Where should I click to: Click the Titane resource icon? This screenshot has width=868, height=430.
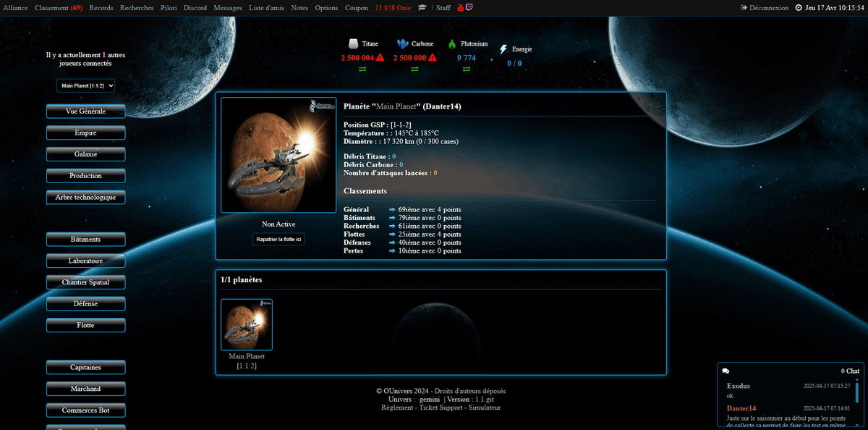click(x=354, y=43)
